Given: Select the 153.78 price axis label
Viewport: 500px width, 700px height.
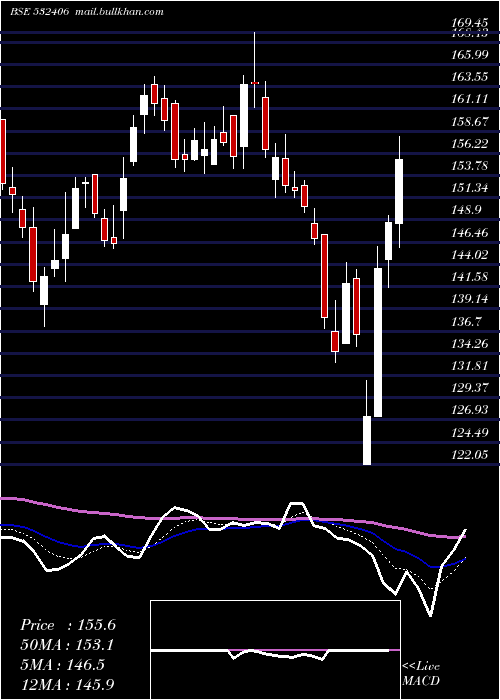Looking at the screenshot, I should pos(469,166).
